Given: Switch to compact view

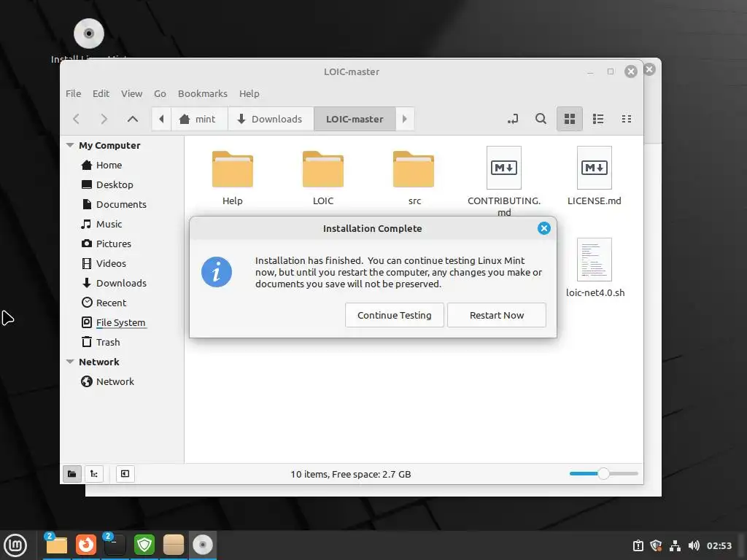Looking at the screenshot, I should (627, 119).
